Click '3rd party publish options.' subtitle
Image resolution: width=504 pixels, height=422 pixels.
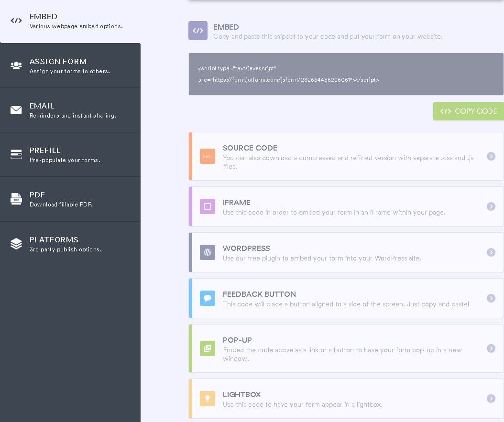click(x=66, y=249)
